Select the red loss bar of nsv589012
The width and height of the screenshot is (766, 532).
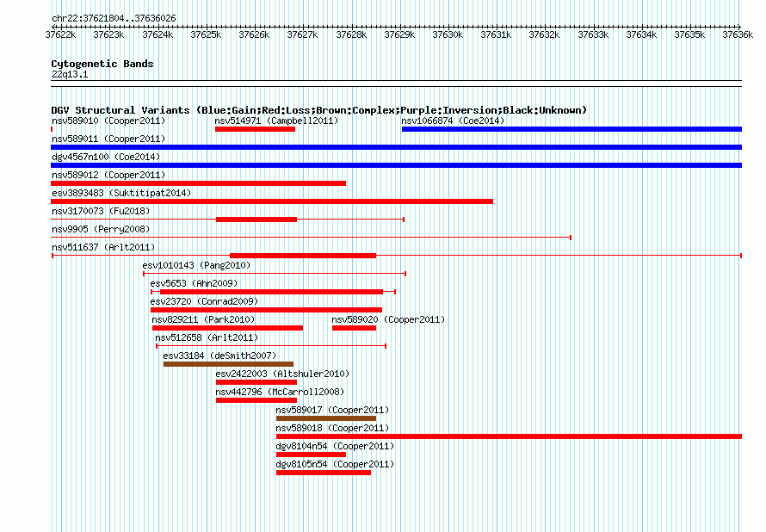click(x=198, y=183)
